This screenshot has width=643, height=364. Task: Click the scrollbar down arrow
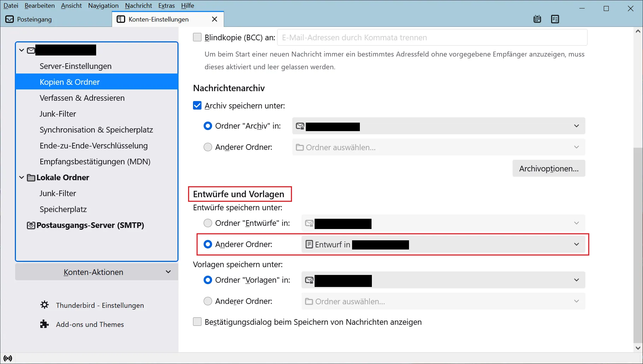pos(638,348)
